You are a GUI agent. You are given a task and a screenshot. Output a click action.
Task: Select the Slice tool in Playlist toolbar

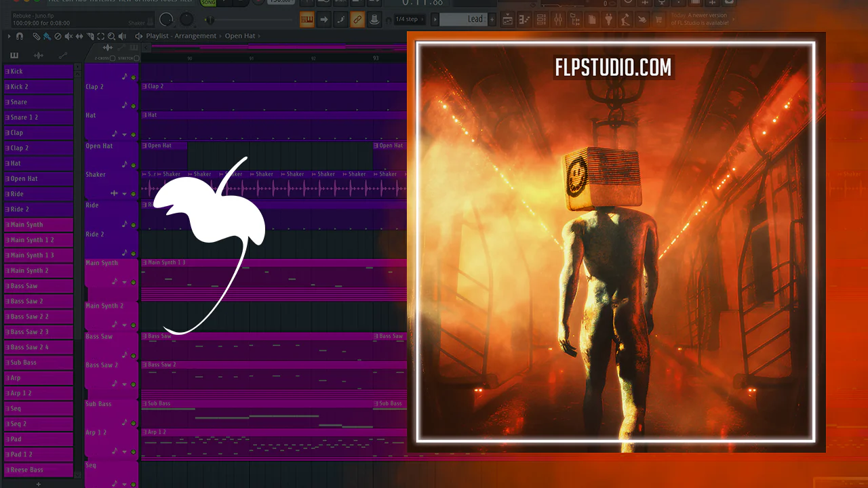pyautogui.click(x=90, y=36)
